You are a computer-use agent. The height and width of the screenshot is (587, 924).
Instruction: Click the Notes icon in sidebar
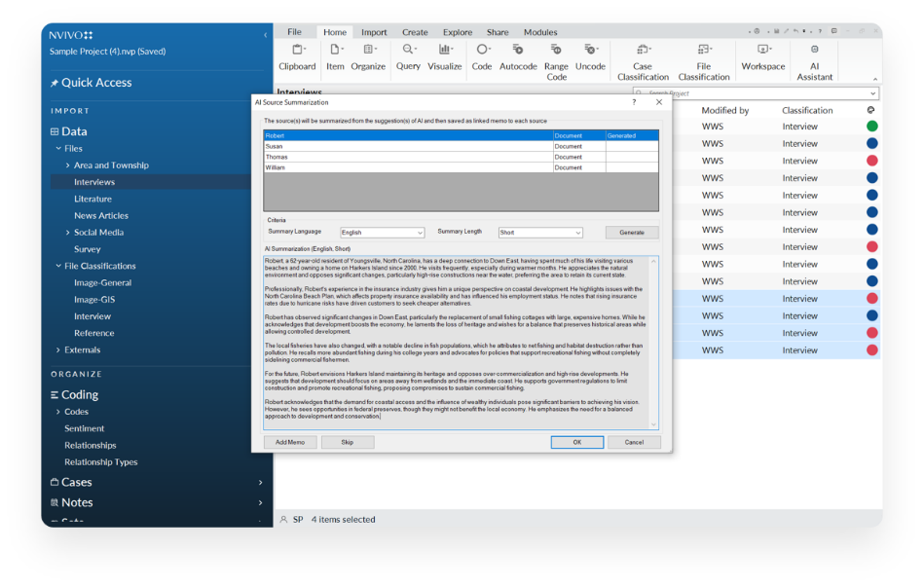click(55, 502)
